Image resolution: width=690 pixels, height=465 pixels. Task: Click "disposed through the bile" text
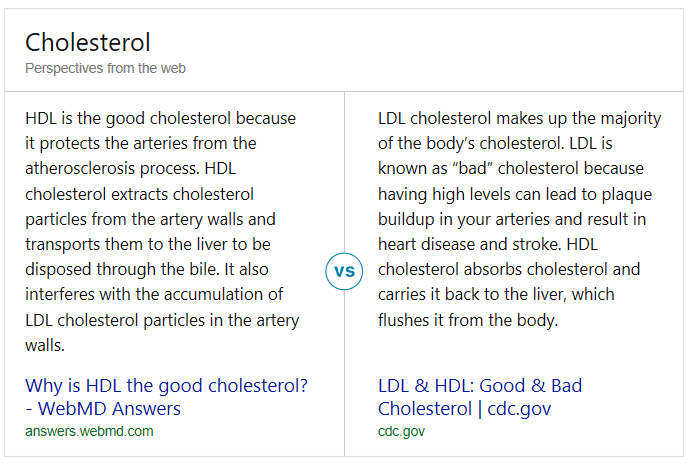coord(122,270)
